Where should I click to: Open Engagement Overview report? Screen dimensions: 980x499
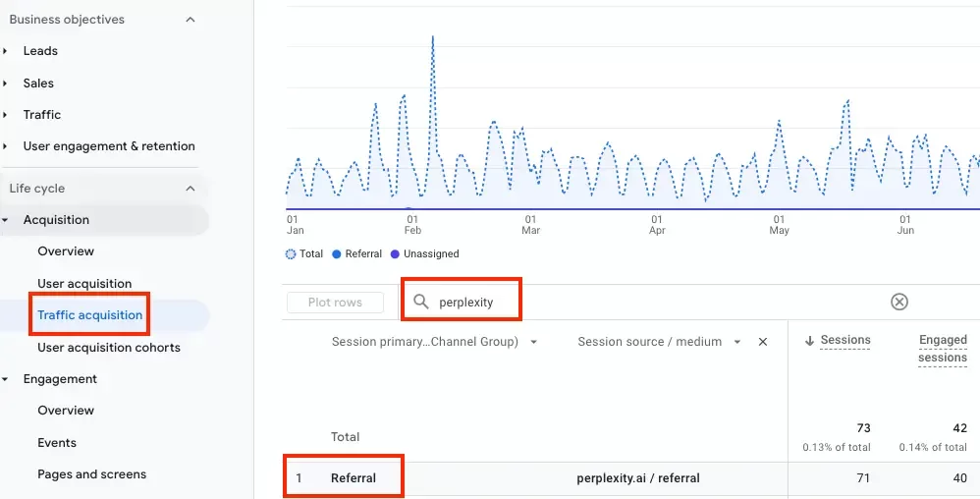click(x=66, y=411)
